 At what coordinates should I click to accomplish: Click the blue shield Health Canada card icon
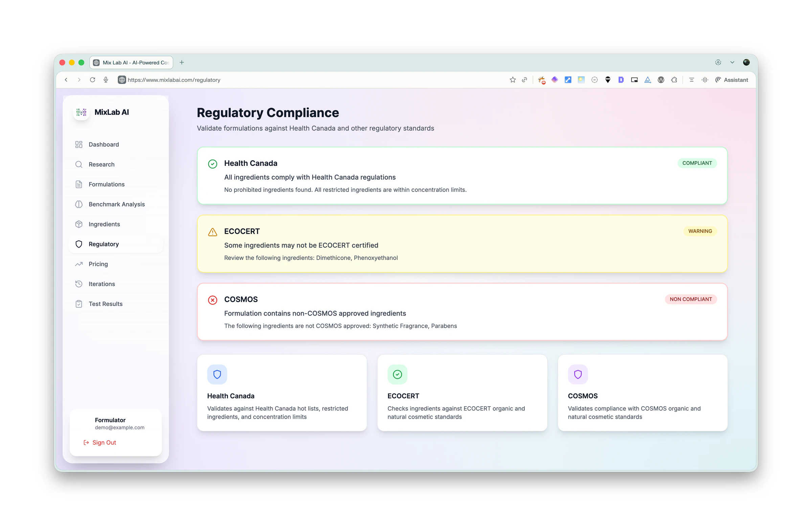pyautogui.click(x=217, y=374)
